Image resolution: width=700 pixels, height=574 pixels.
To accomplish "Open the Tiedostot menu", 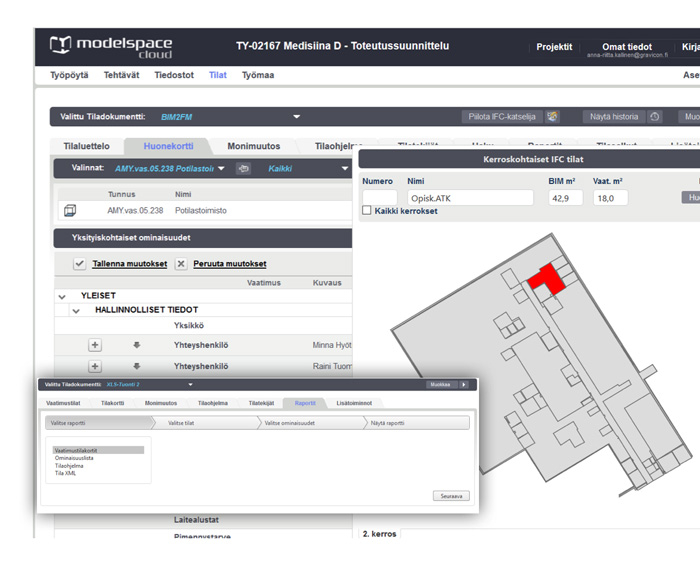I will click(174, 75).
